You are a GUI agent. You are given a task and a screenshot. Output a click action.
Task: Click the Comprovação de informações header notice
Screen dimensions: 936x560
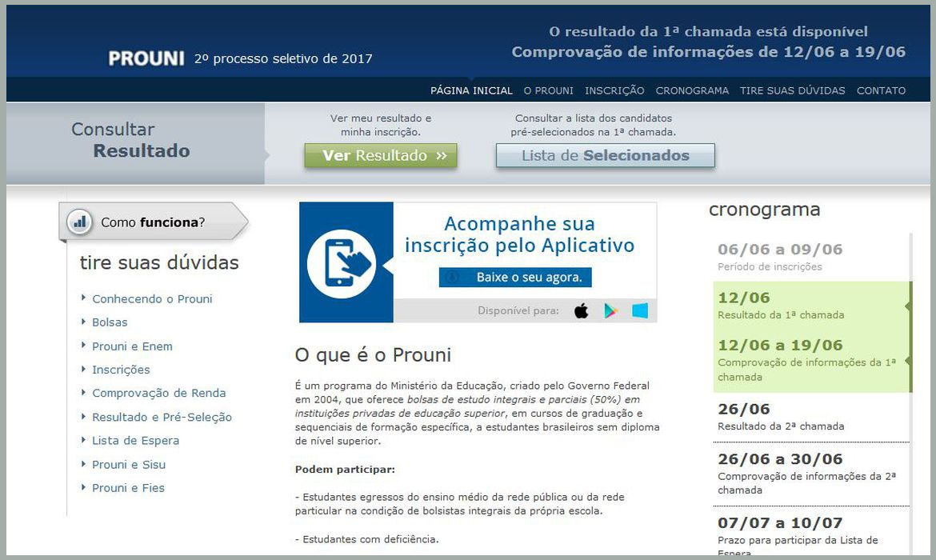tap(709, 52)
